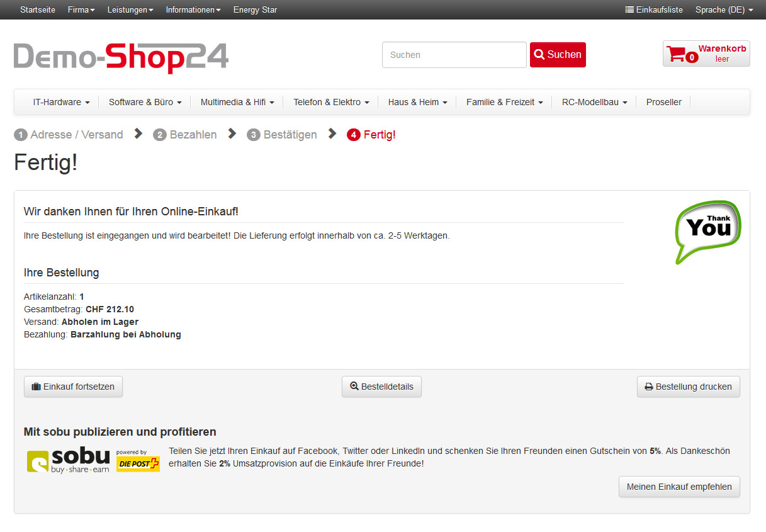This screenshot has height=532, width=766.
Task: Go to Startseite in top navigation
Action: point(38,9)
